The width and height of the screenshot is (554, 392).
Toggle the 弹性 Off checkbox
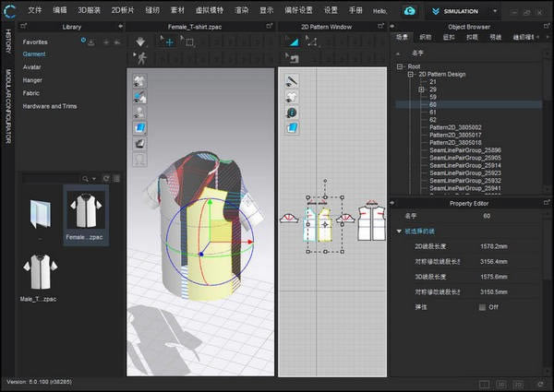[x=482, y=307]
